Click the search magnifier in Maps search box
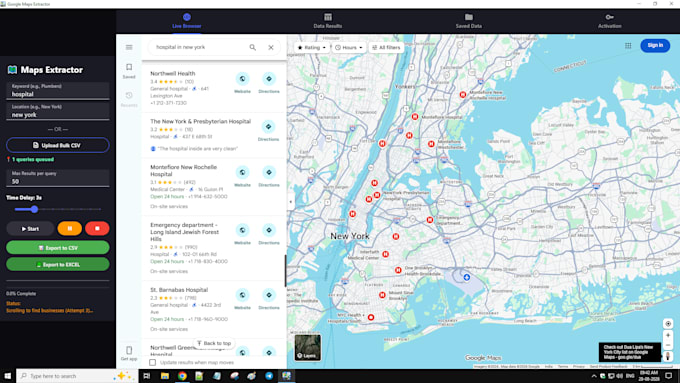 pyautogui.click(x=252, y=47)
